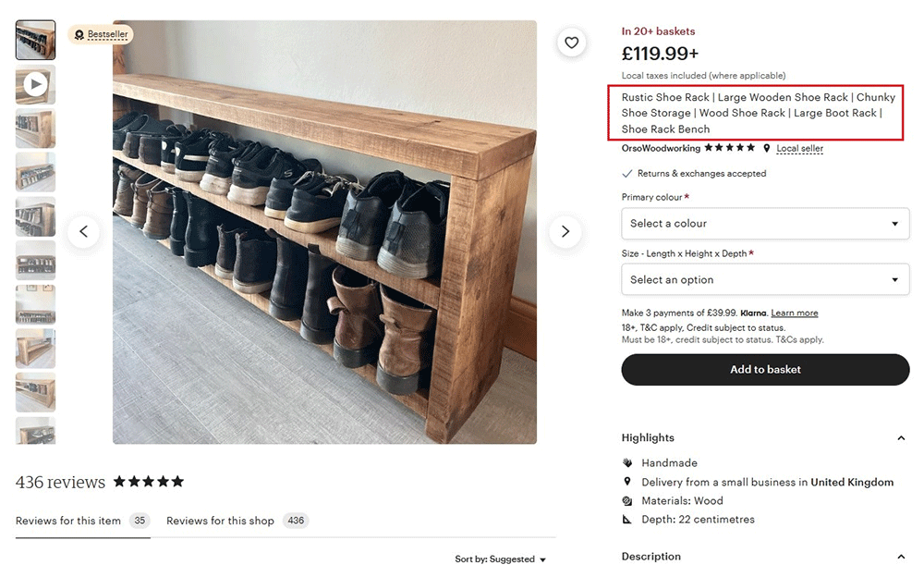
Task: Go to the previous product image arrow
Action: pyautogui.click(x=83, y=232)
